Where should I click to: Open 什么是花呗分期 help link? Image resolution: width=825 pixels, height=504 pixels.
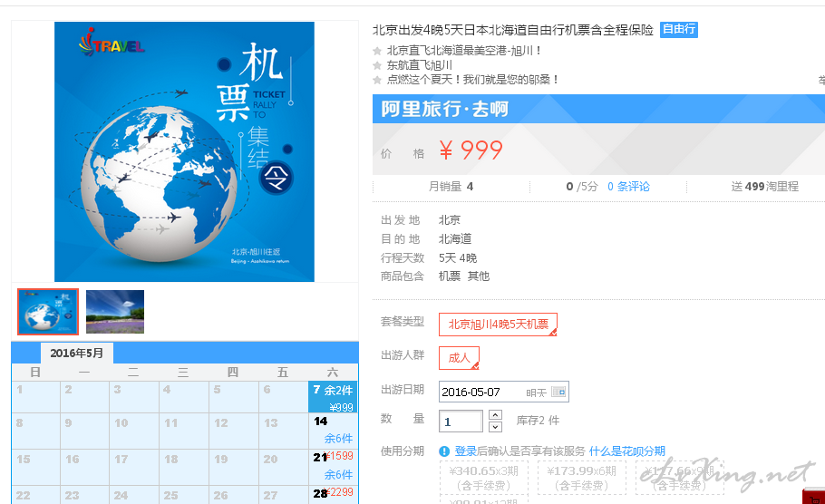(x=627, y=451)
